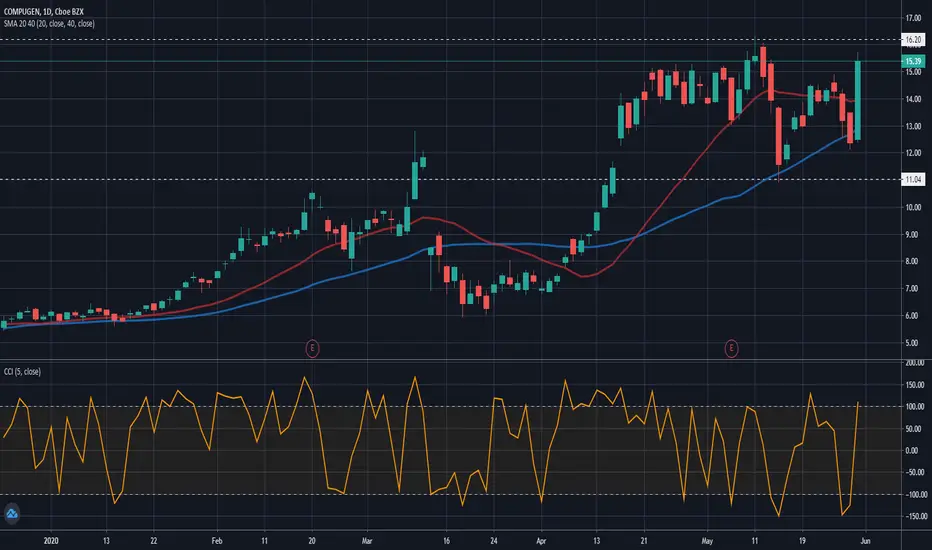
Task: Click the 2020 date axis label
Action: (52, 541)
